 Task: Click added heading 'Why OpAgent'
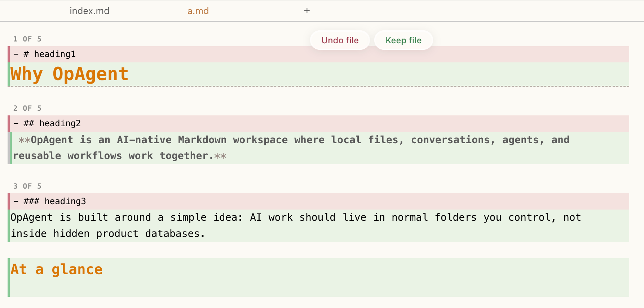point(318,74)
